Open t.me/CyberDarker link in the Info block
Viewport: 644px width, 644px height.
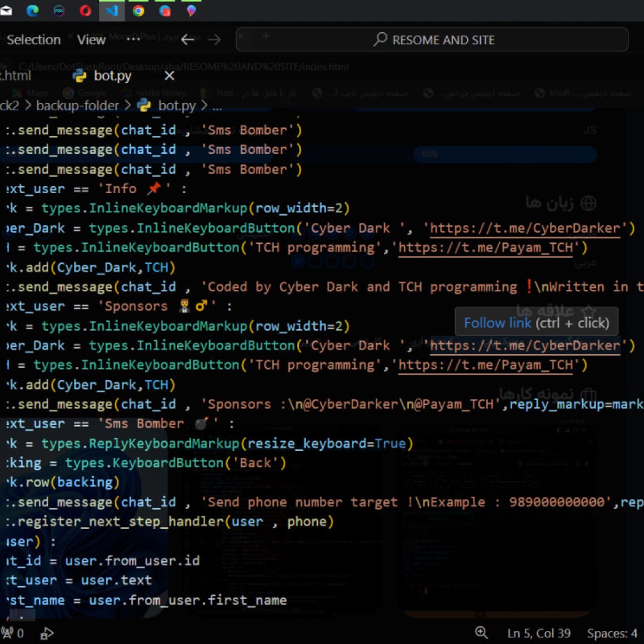(x=525, y=228)
